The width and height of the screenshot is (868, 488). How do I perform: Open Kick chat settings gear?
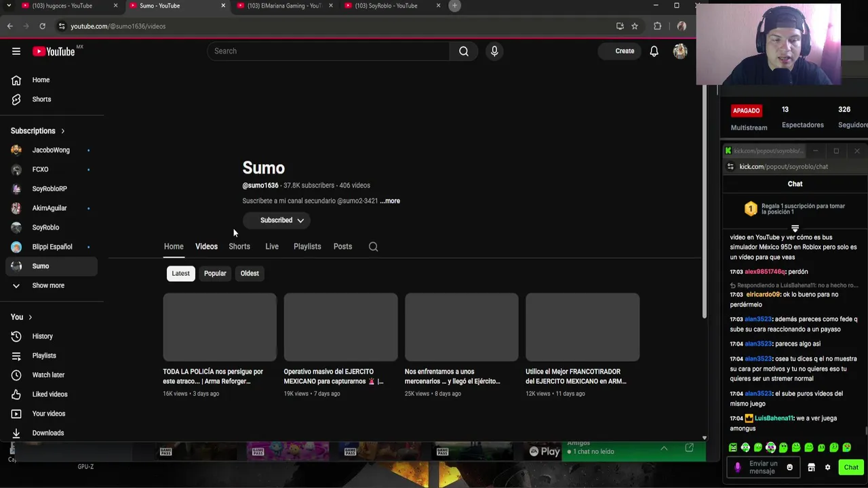tap(827, 467)
